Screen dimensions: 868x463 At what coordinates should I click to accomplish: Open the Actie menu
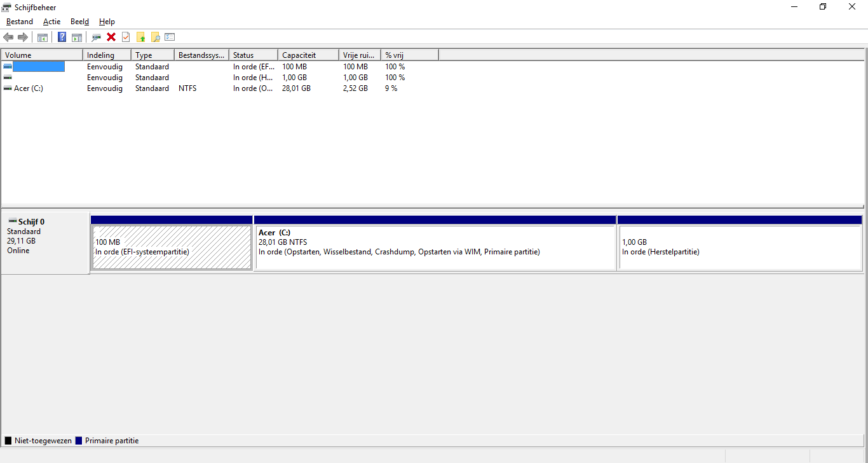[52, 22]
